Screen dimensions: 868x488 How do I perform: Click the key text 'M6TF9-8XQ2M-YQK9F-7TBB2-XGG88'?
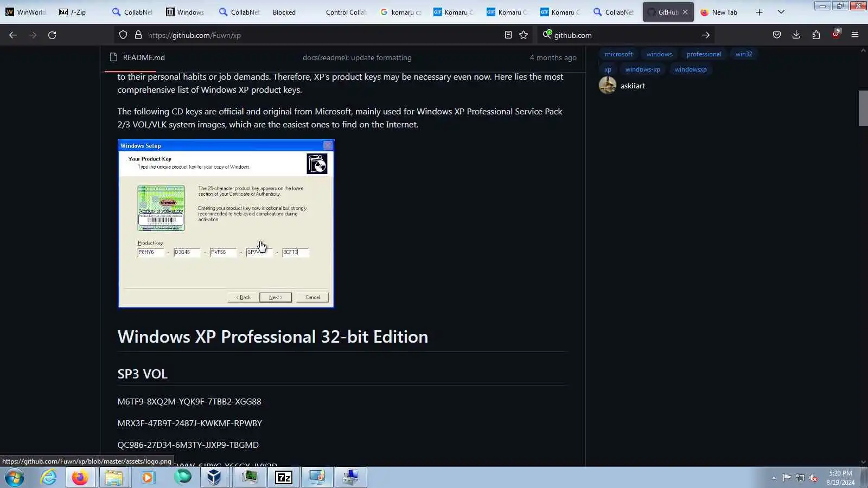189,402
